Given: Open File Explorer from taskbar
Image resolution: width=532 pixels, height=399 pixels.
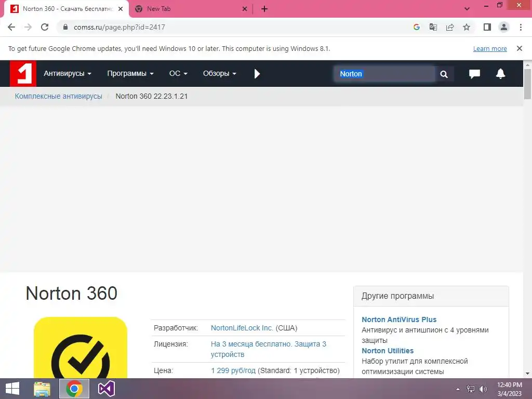Looking at the screenshot, I should [42, 389].
